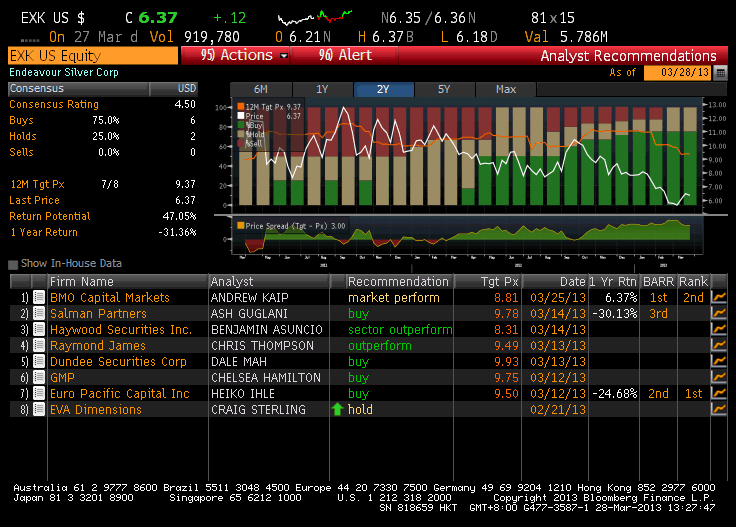Click the sector outperform recommendation
Image resolution: width=736 pixels, height=527 pixels.
point(400,329)
